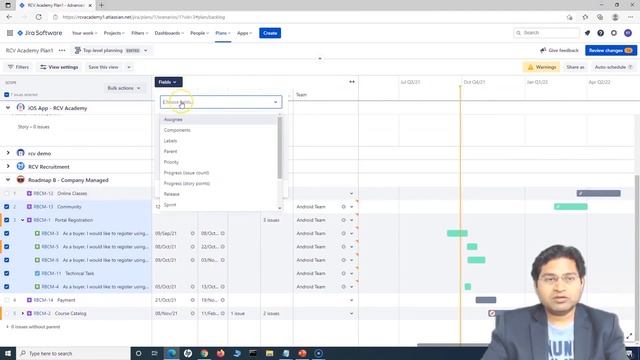Image resolution: width=640 pixels, height=360 pixels.
Task: Check the RBCM-14 Payment checkbox
Action: (x=7, y=300)
